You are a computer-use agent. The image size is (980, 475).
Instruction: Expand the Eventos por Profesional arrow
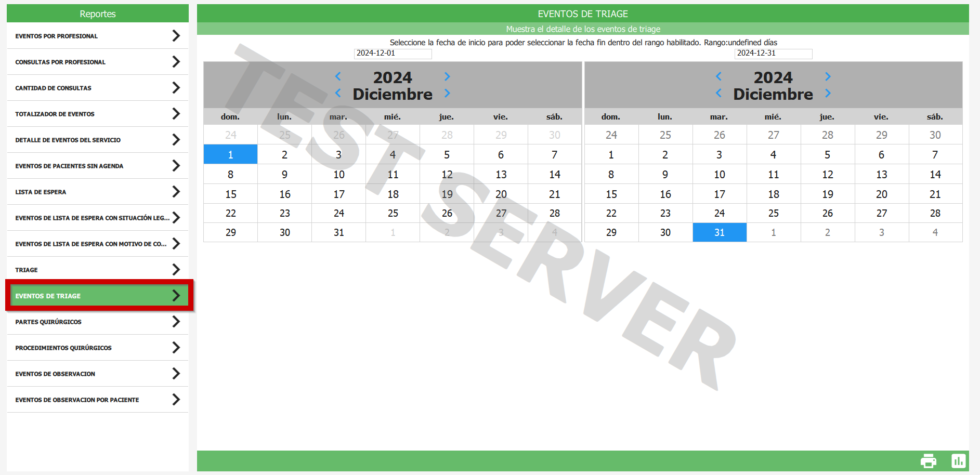[x=176, y=36]
